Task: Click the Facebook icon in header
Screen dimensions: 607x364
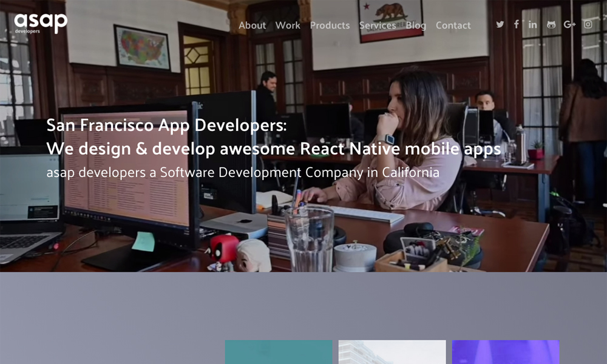Action: tap(517, 24)
